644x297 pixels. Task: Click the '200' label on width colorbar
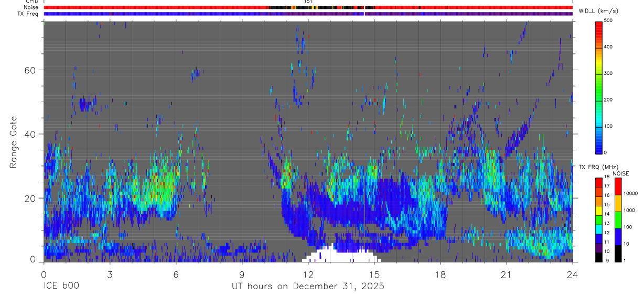(609, 100)
